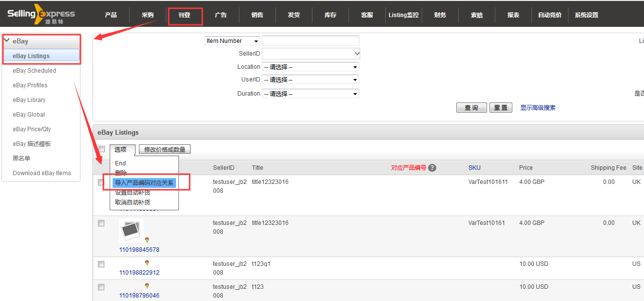Open the 客服 menu

click(x=367, y=15)
